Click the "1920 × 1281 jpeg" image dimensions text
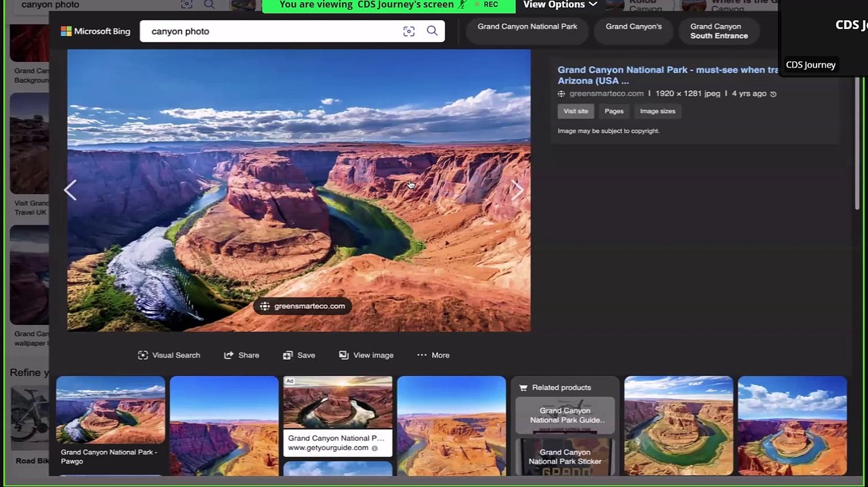The height and width of the screenshot is (487, 868). click(688, 94)
